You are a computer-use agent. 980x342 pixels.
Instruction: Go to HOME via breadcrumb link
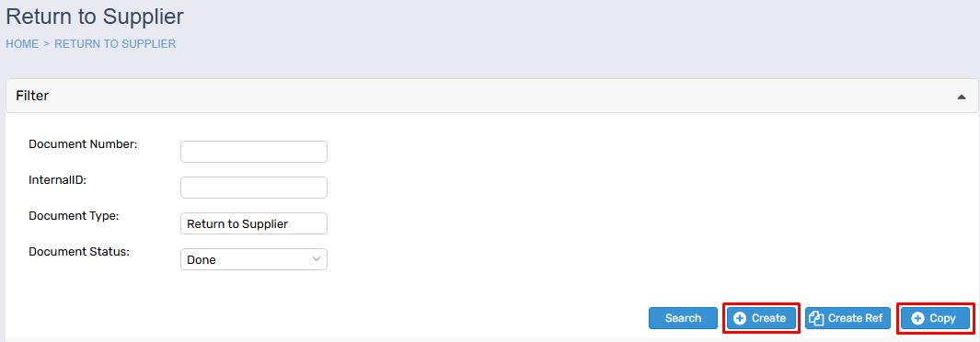[22, 44]
